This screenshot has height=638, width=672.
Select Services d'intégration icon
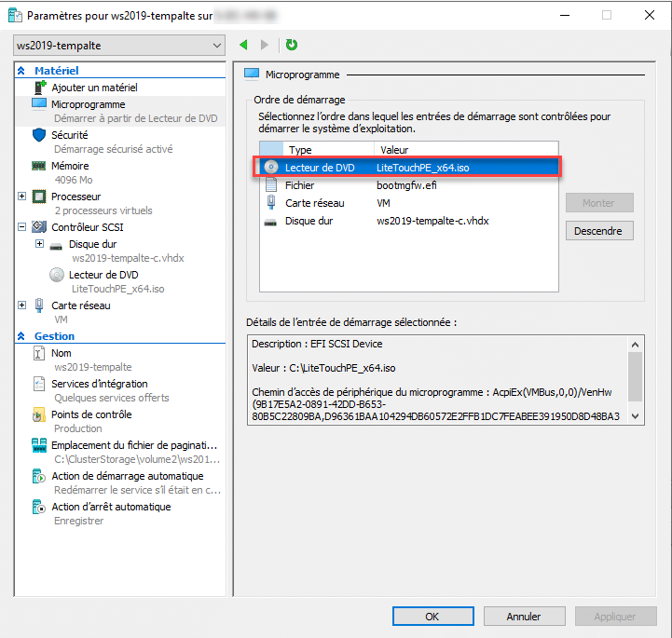(x=39, y=384)
